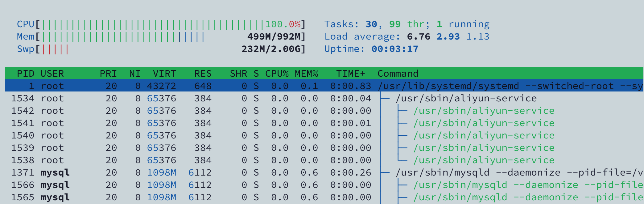Select process row with PID 1534

coord(324,98)
